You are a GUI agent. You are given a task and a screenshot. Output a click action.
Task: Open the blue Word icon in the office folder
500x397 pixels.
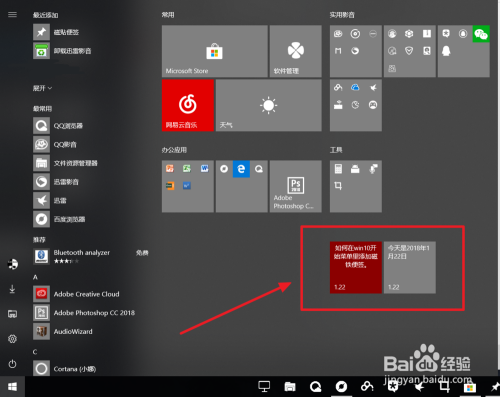(204, 169)
